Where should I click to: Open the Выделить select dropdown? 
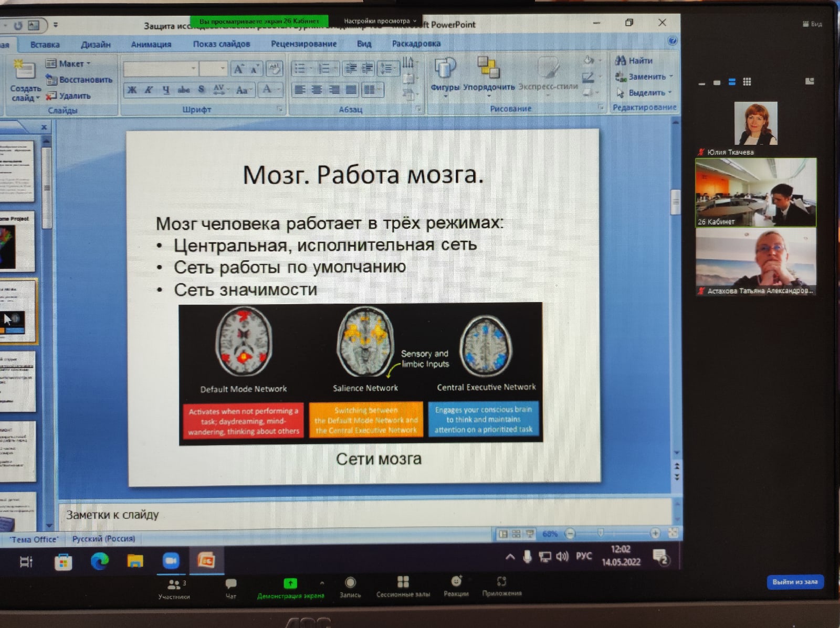click(x=644, y=93)
